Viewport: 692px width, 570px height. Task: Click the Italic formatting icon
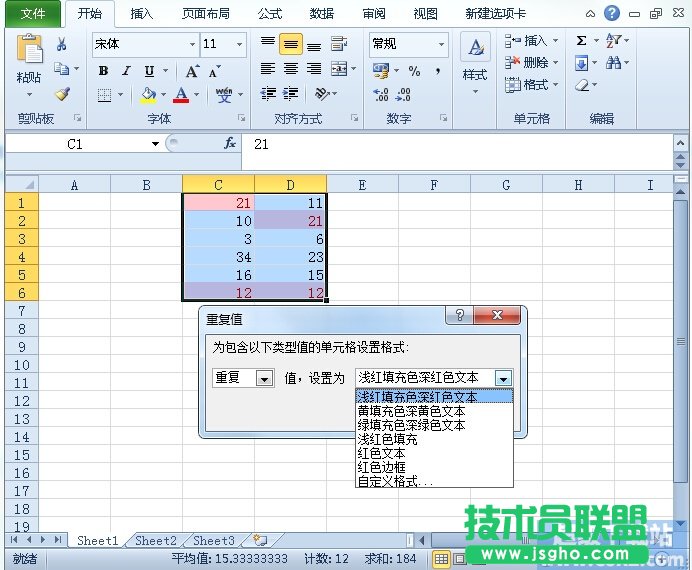(126, 71)
